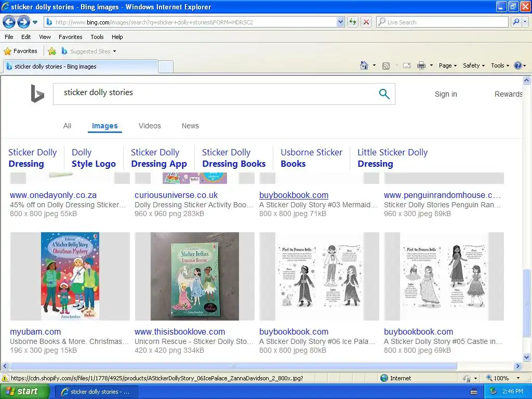Click the empty new tab button
The image size is (532, 399).
pyautogui.click(x=166, y=66)
